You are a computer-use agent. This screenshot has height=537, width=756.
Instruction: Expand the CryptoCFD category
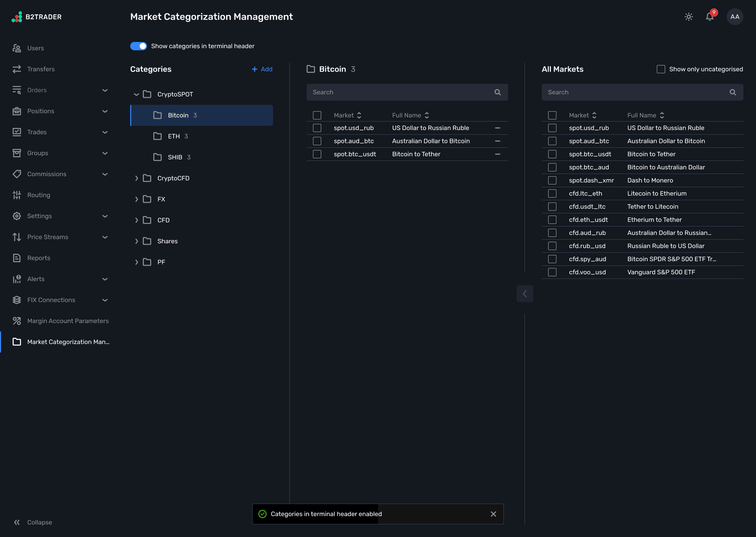(136, 178)
